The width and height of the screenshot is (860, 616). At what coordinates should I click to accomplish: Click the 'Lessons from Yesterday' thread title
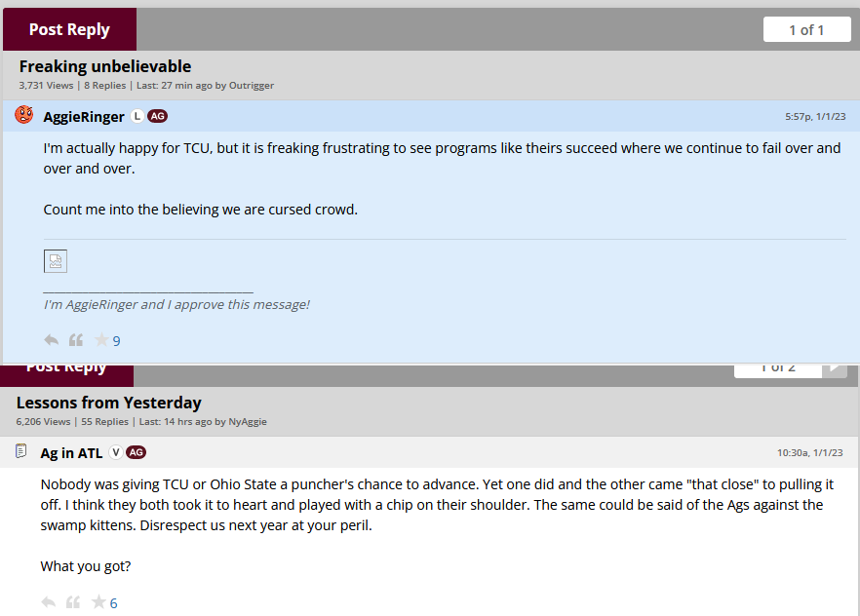pos(109,403)
